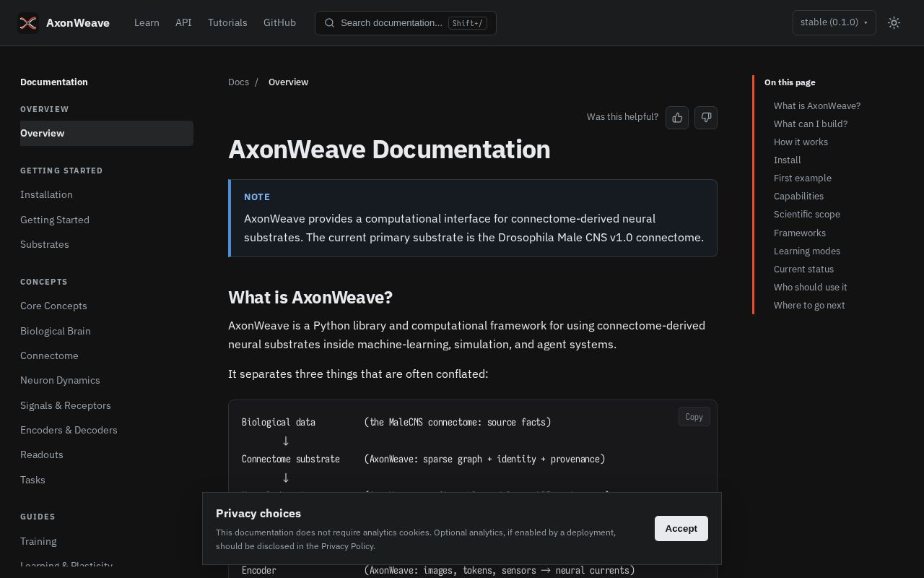Click the thumbs up helpful icon

click(x=677, y=118)
